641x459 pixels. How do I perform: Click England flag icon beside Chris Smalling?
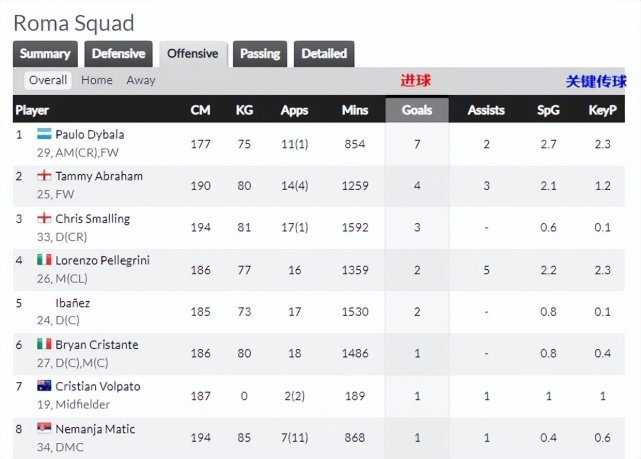[x=44, y=218]
